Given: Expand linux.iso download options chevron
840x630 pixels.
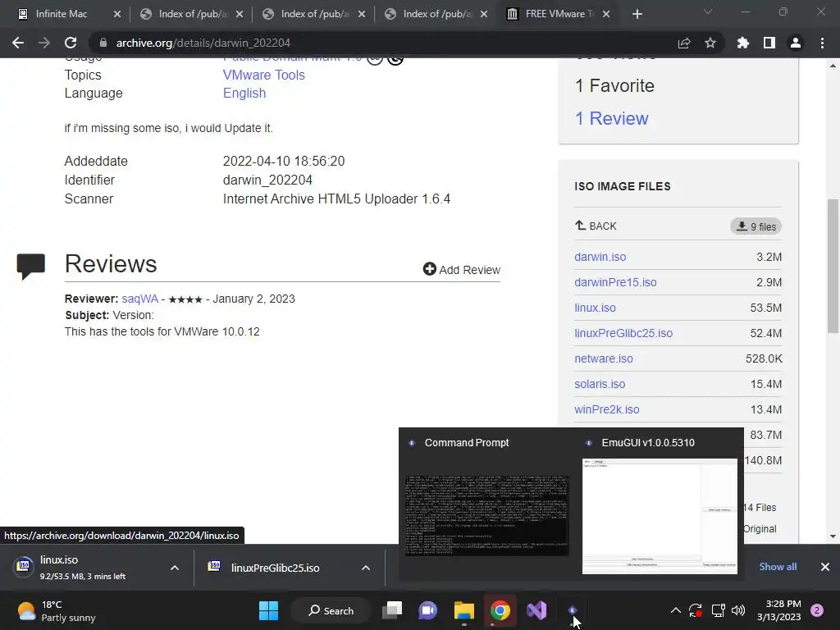Looking at the screenshot, I should click(175, 568).
